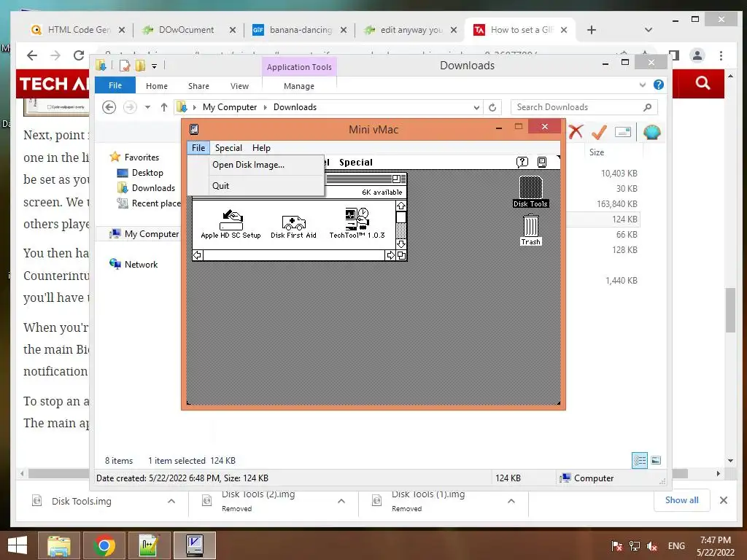This screenshot has width=747, height=560.
Task: Click the red X delete icon in Explorer
Action: [576, 132]
